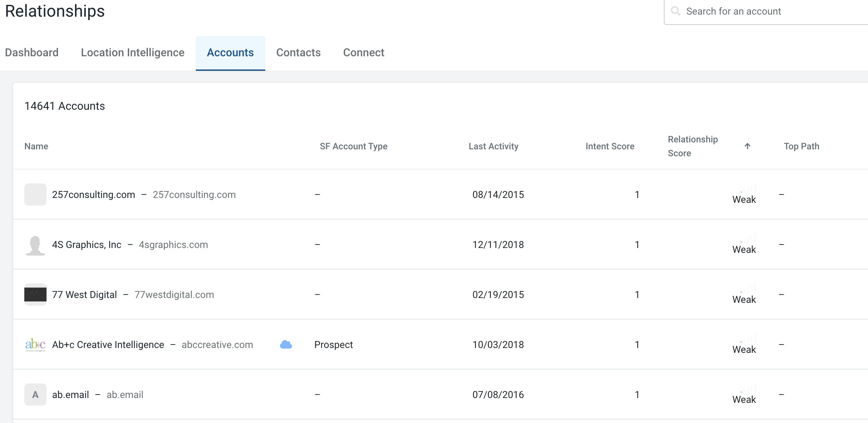Open the 77 West Digital account
868x423 pixels.
pos(84,295)
